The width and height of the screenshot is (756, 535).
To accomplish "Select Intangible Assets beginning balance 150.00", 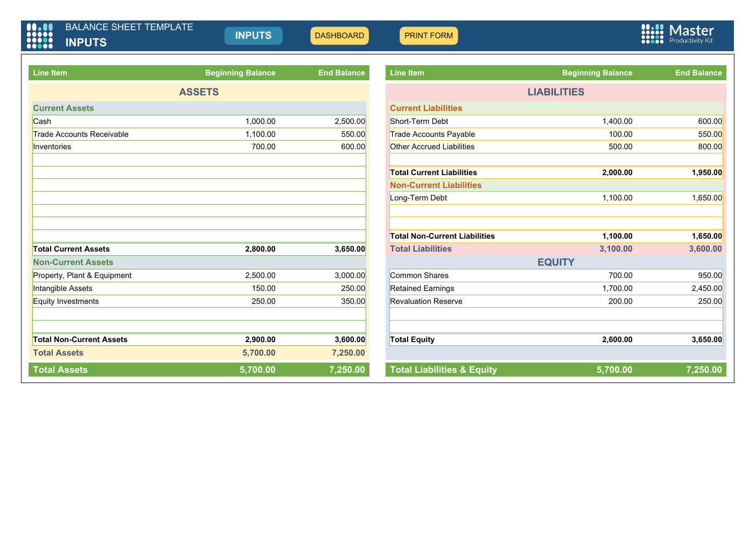I will 263,288.
